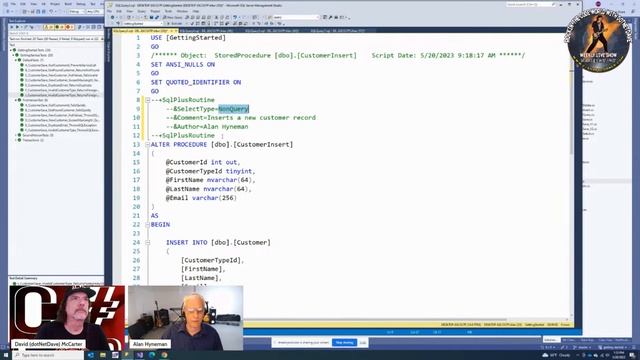Open the File menu in SQL Server Management Studio
640x360 pixels.
(109, 11)
